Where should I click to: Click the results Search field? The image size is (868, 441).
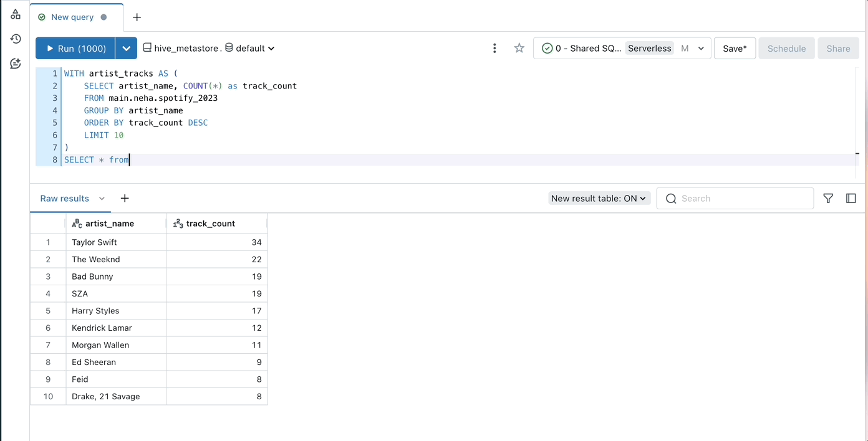click(x=742, y=198)
